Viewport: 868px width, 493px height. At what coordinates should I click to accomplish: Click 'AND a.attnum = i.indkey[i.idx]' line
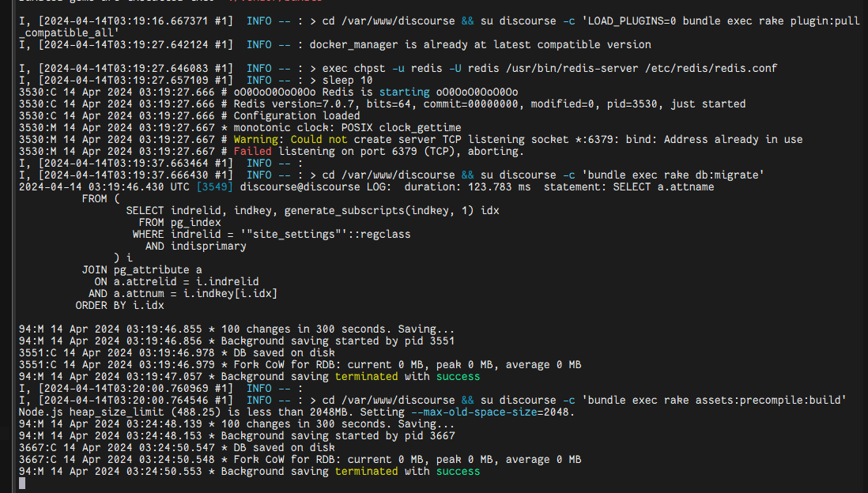point(183,294)
